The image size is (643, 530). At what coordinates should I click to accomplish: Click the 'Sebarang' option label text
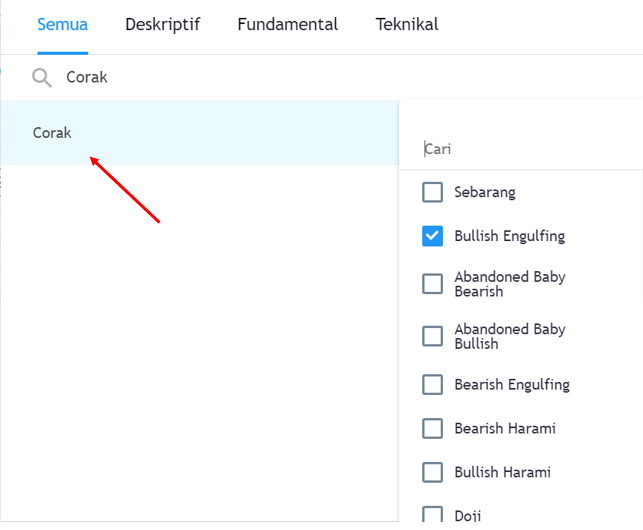[x=484, y=192]
